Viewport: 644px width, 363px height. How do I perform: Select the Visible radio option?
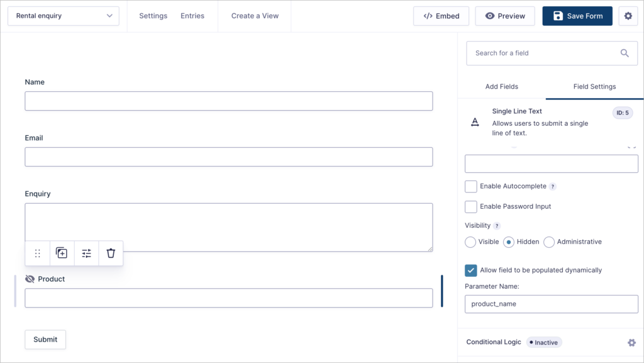coord(470,242)
